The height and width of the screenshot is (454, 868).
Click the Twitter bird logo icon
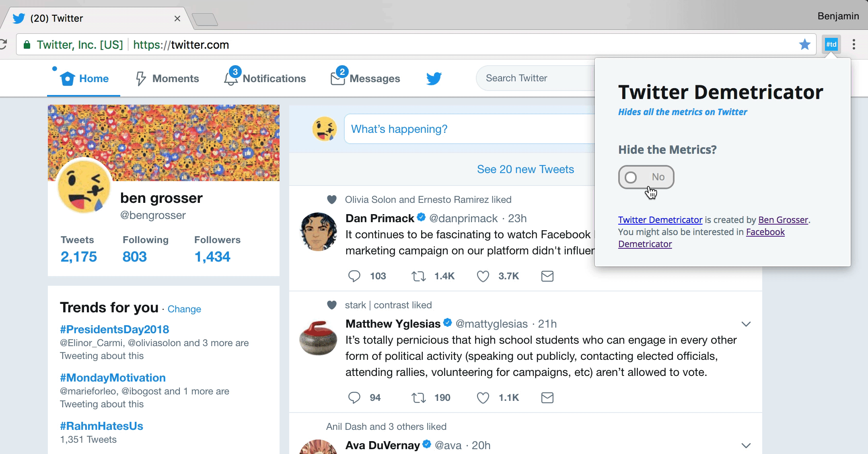[x=434, y=78]
